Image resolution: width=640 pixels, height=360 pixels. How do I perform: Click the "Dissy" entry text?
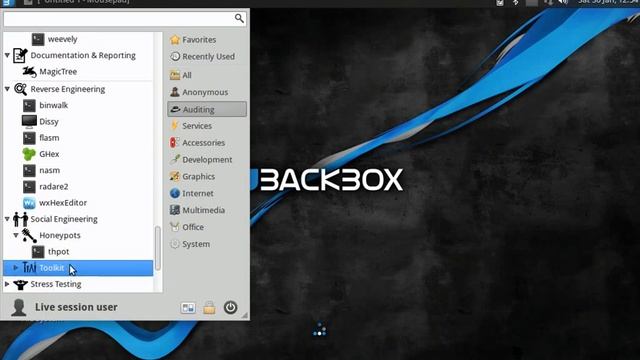[x=49, y=122]
